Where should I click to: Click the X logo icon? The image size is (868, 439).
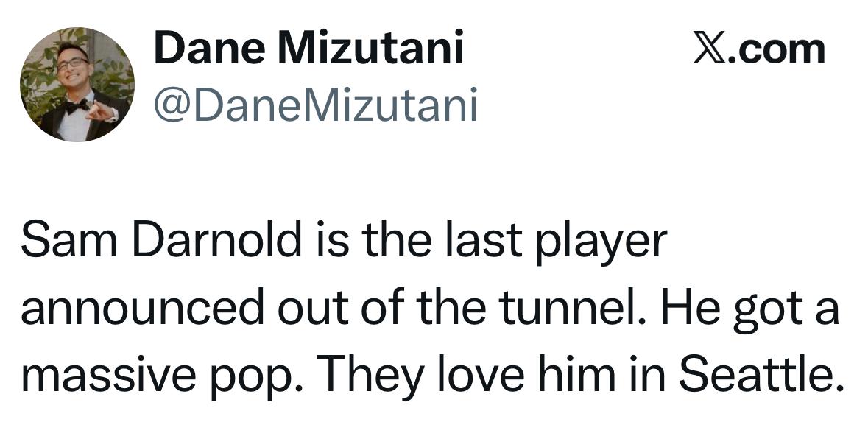[x=707, y=49]
